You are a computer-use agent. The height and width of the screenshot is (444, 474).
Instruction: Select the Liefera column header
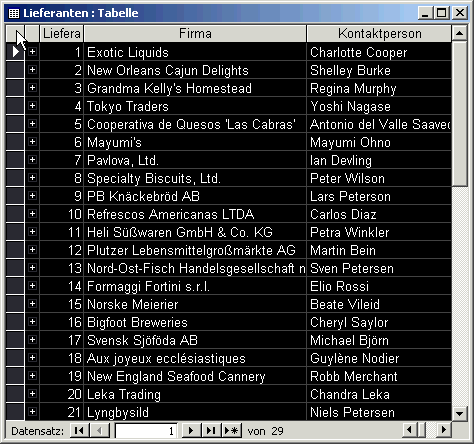click(62, 34)
